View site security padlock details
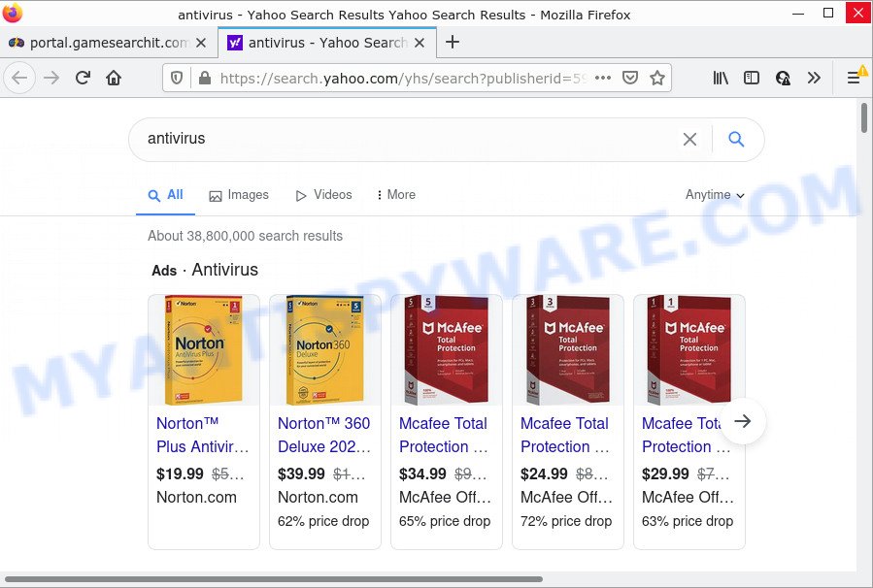Viewport: 873px width, 588px height. point(204,78)
